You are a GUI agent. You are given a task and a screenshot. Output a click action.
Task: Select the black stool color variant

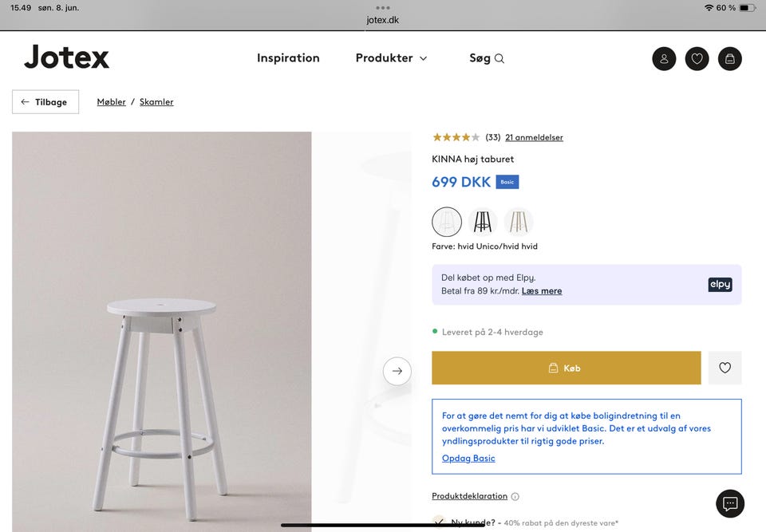pyautogui.click(x=483, y=222)
